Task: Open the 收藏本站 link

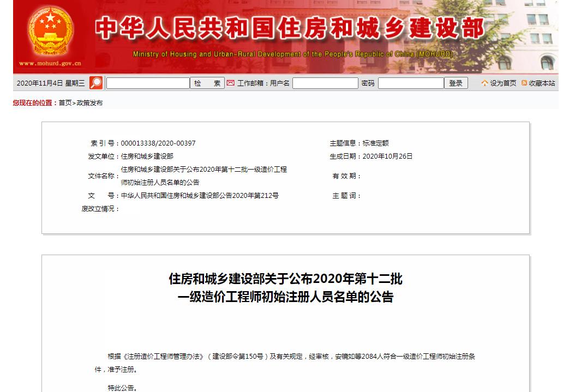Action: pyautogui.click(x=542, y=83)
